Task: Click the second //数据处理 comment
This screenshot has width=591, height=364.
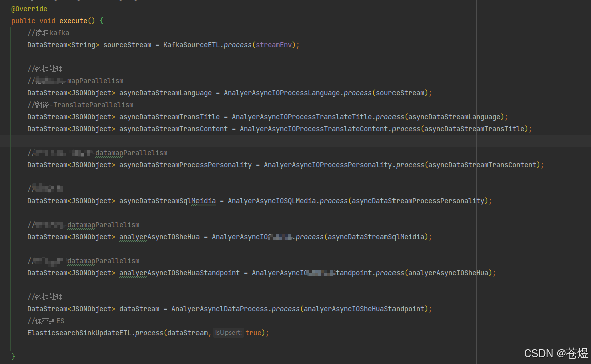Action: coord(45,297)
